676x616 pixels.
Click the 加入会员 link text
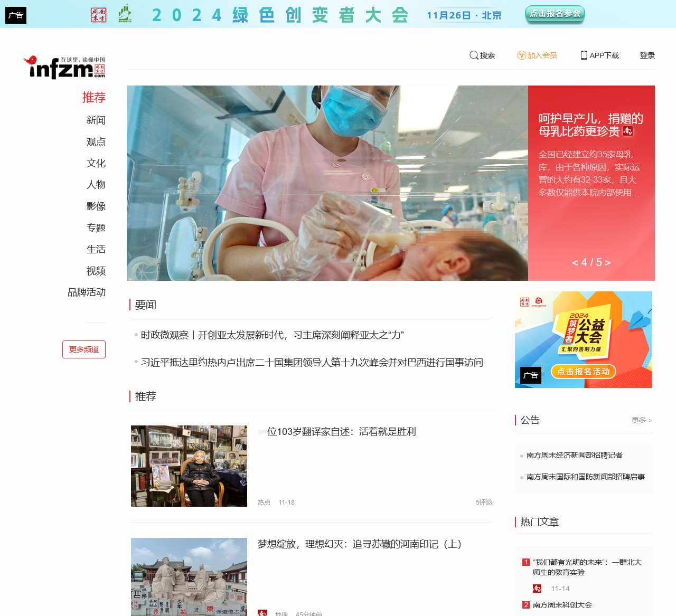coord(542,55)
